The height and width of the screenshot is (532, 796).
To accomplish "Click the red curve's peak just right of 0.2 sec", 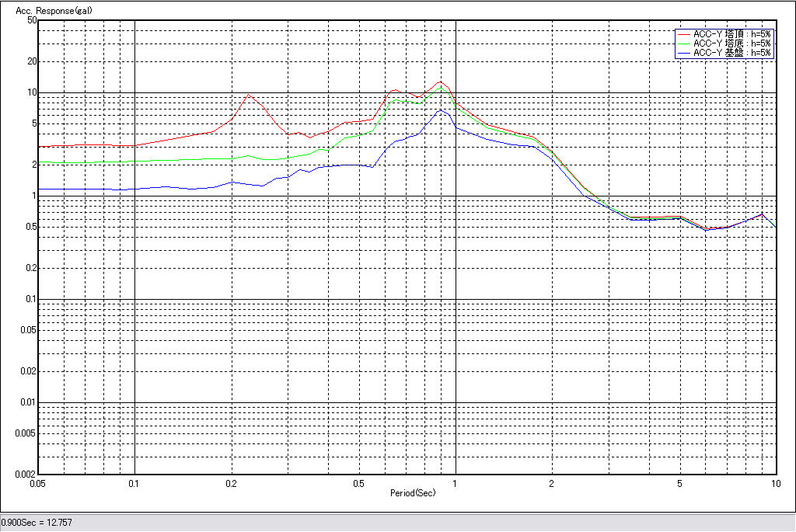I will (x=249, y=95).
